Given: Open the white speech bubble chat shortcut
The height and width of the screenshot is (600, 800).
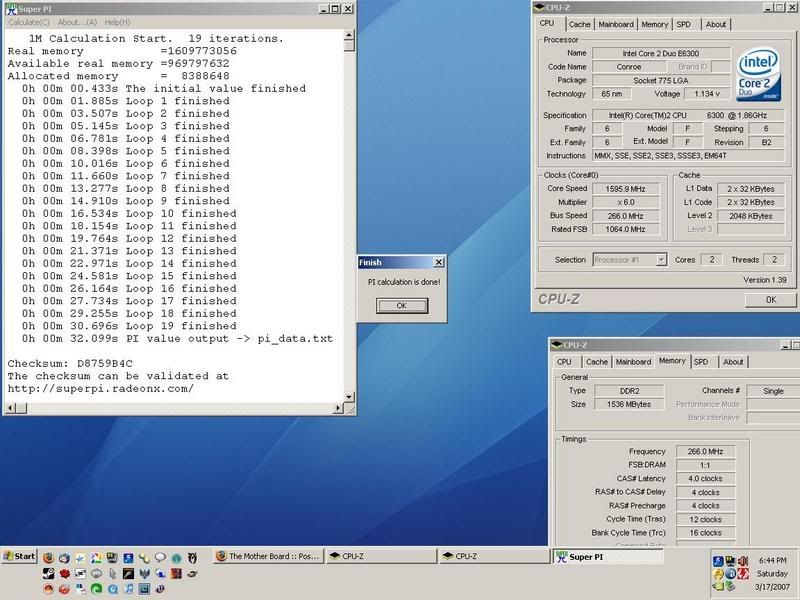Looking at the screenshot, I should click(x=160, y=557).
